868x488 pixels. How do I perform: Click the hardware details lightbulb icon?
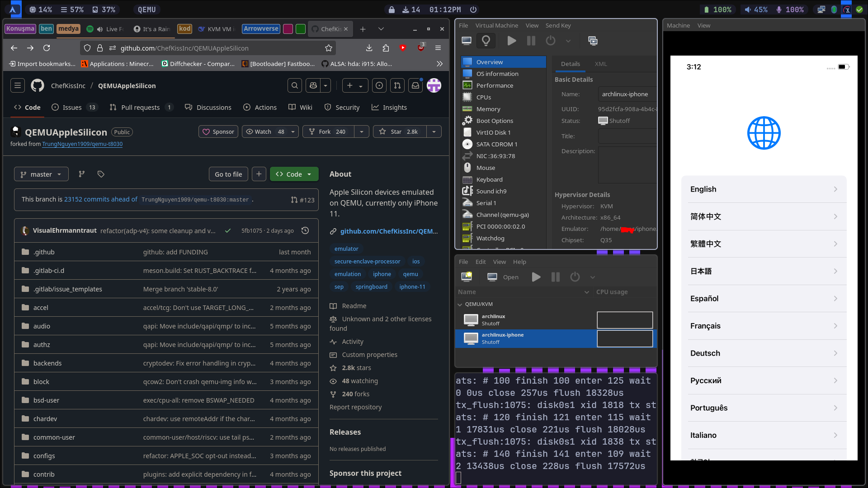coord(486,41)
